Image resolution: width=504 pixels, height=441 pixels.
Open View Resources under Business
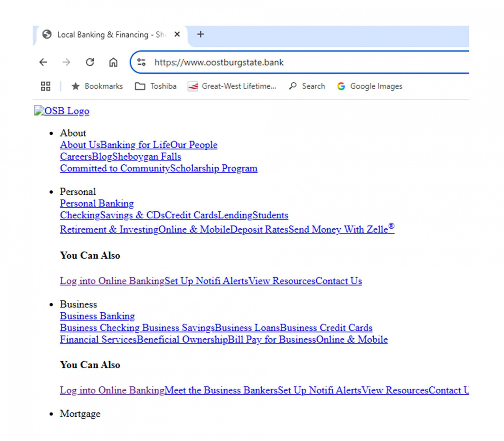pos(395,390)
